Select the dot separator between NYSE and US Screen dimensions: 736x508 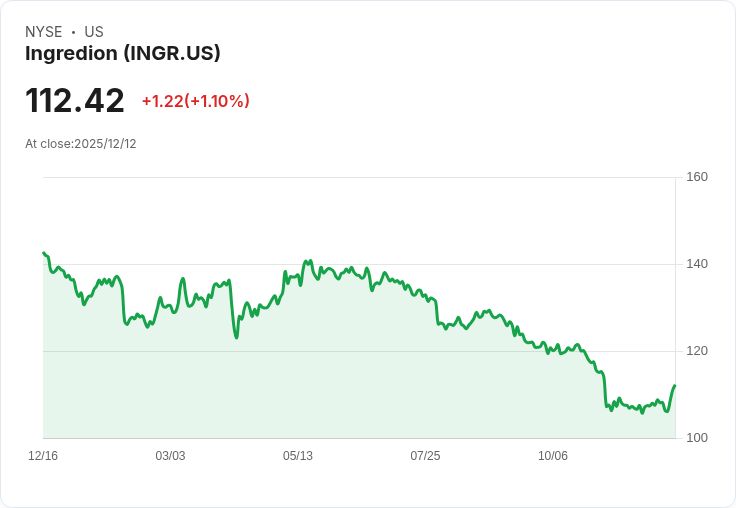coord(73,32)
